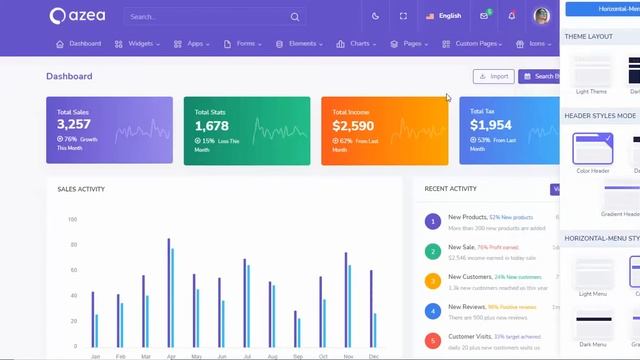The height and width of the screenshot is (360, 640).
Task: Open the 52% New products link
Action: click(511, 218)
